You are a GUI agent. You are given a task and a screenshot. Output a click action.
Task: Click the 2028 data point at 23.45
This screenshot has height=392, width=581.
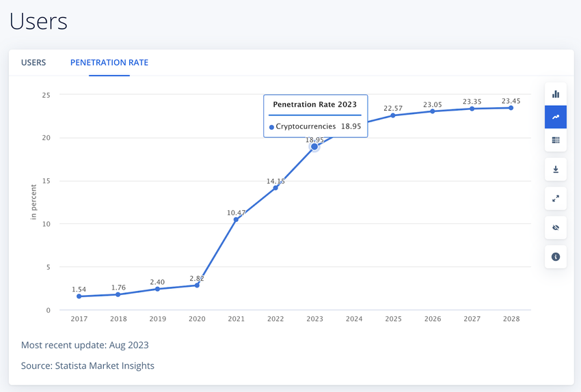(x=511, y=108)
